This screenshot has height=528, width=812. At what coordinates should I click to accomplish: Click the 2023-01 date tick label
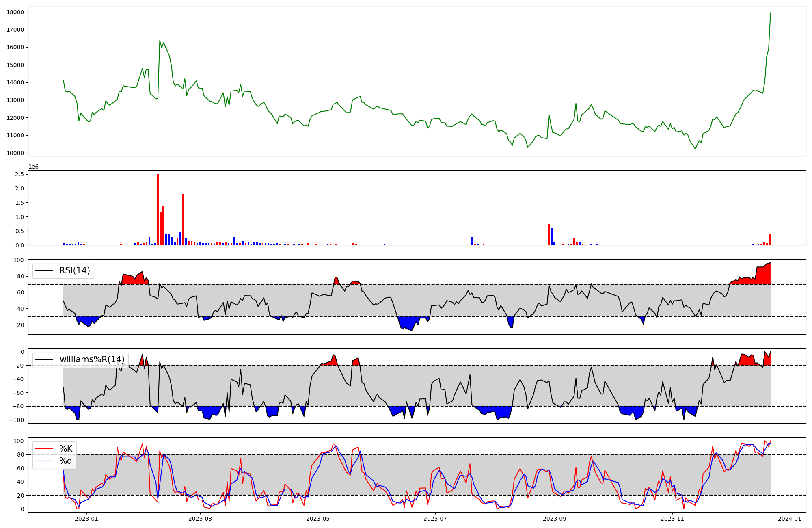tap(86, 519)
